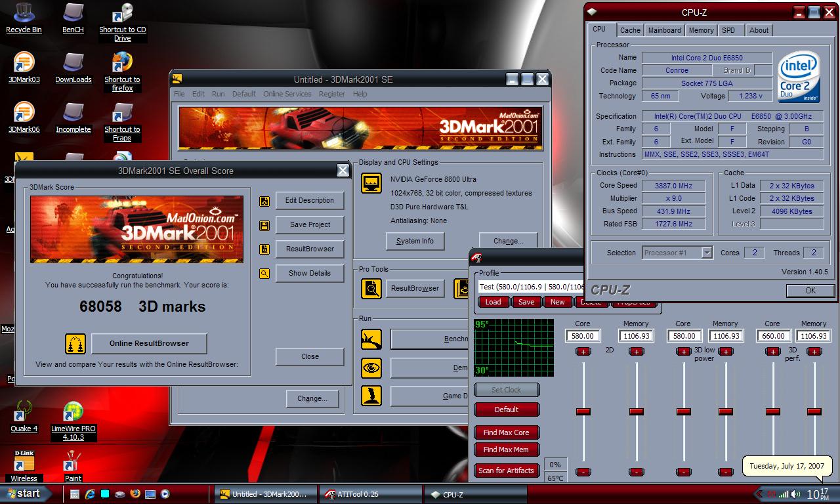
Task: Click the trees icon beside Online ResultBrowser
Action: coord(75,343)
